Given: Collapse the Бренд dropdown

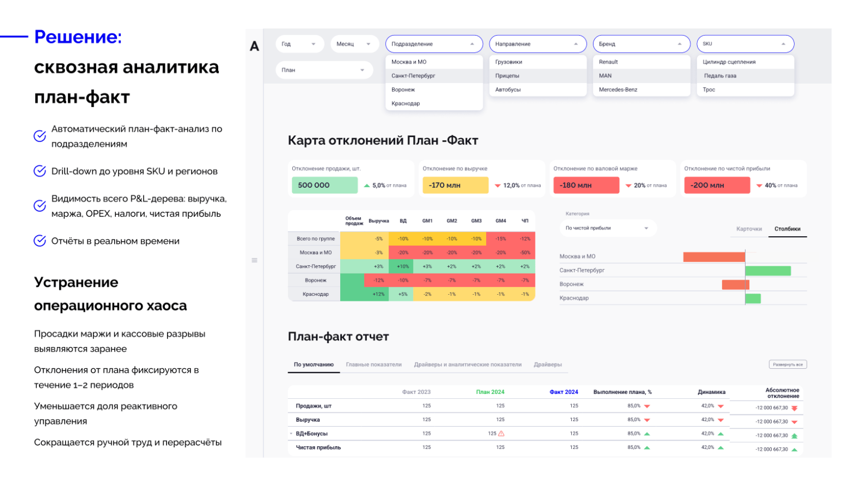Looking at the screenshot, I should (x=641, y=44).
